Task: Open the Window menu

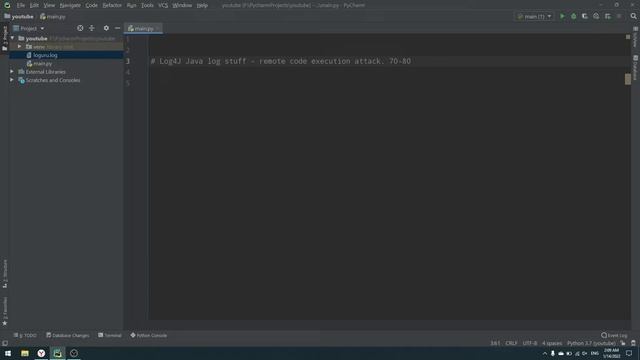Action: [182, 5]
